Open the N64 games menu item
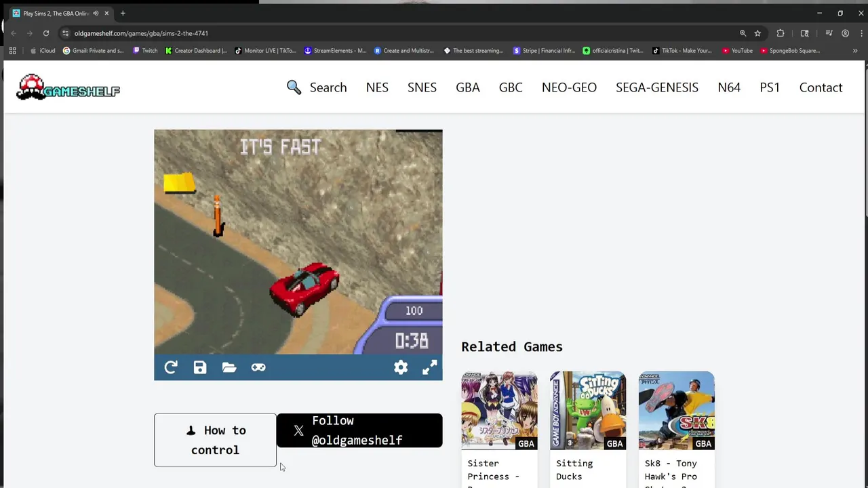The width and height of the screenshot is (868, 488). tap(729, 87)
